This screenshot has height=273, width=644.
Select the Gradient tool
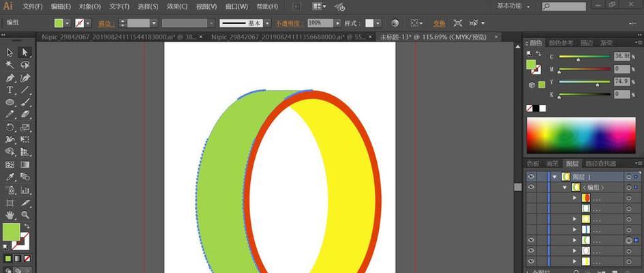click(25, 164)
